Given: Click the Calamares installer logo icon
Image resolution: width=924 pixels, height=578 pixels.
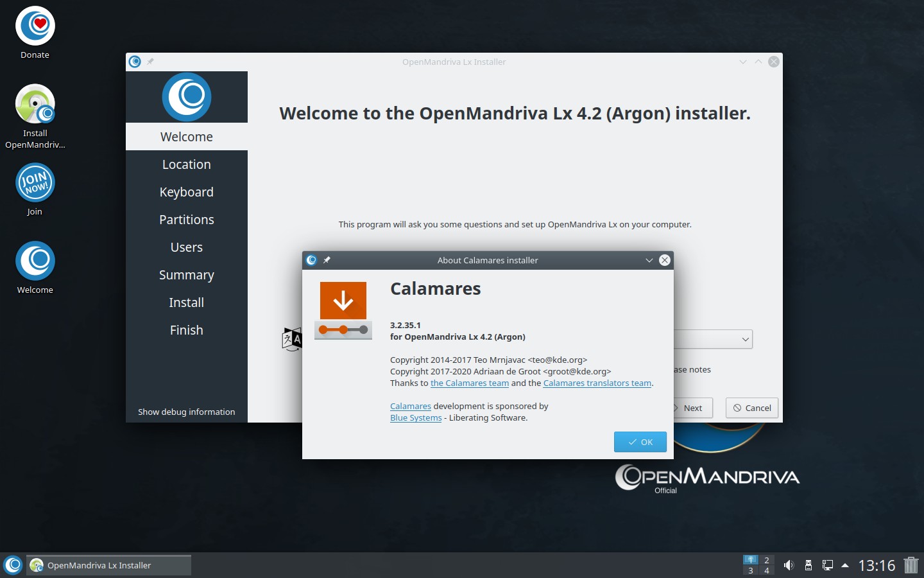Looking at the screenshot, I should click(x=343, y=311).
